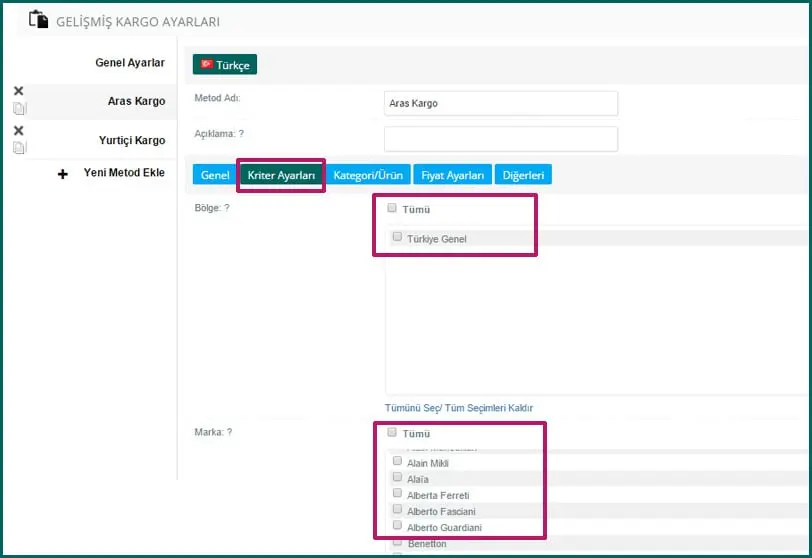This screenshot has height=558, width=812.
Task: Click the plus icon for Yeni Metod Ekle
Action: pos(63,174)
